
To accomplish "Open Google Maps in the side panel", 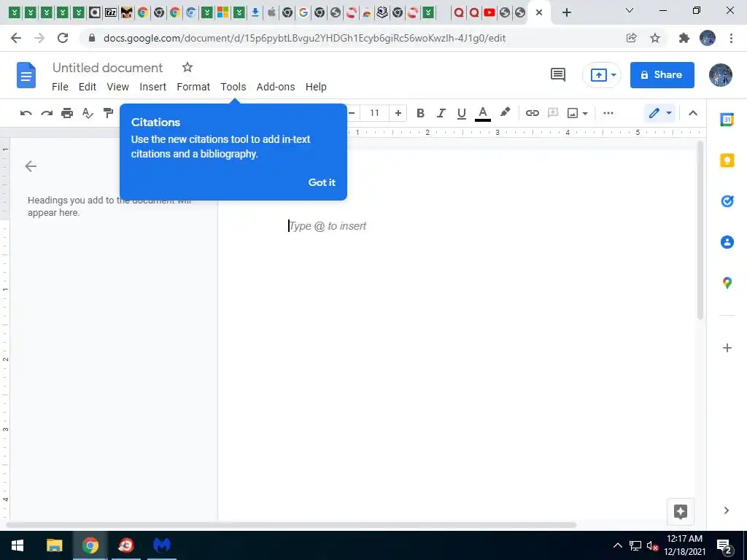I will 727,283.
